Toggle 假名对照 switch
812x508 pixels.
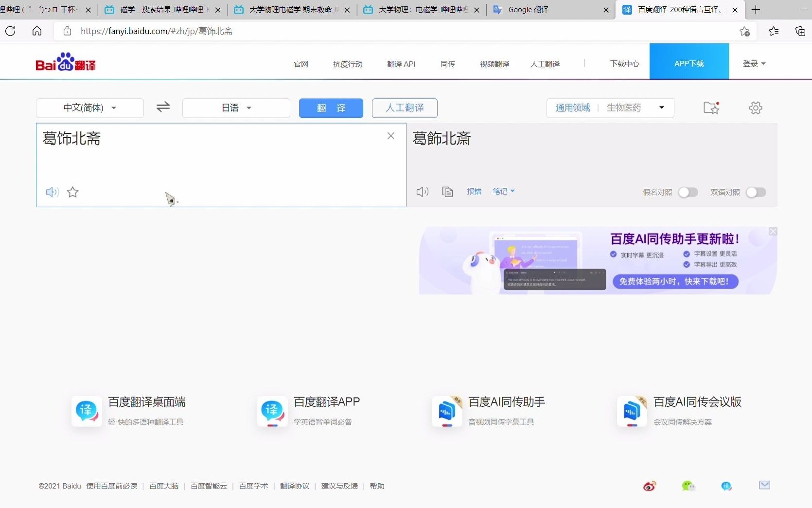[688, 192]
